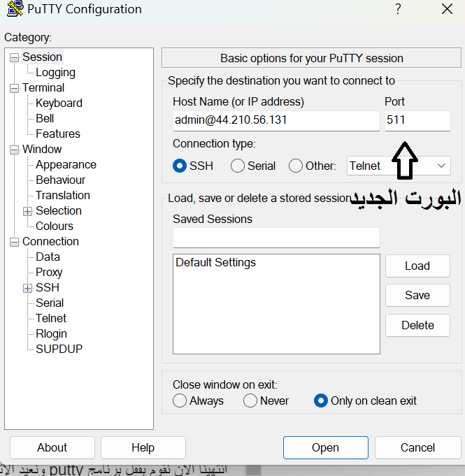Screen dimensions: 465x476
Task: Open the Connection category
Action: coord(50,242)
